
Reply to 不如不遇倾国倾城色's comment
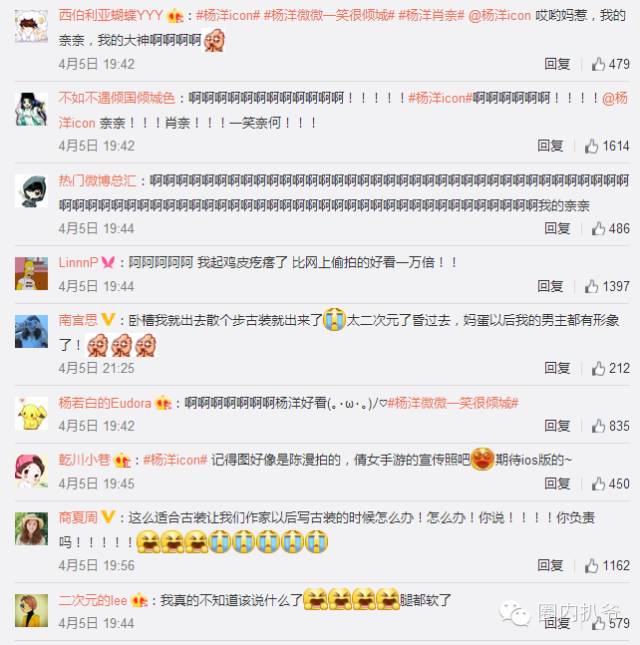click(550, 146)
